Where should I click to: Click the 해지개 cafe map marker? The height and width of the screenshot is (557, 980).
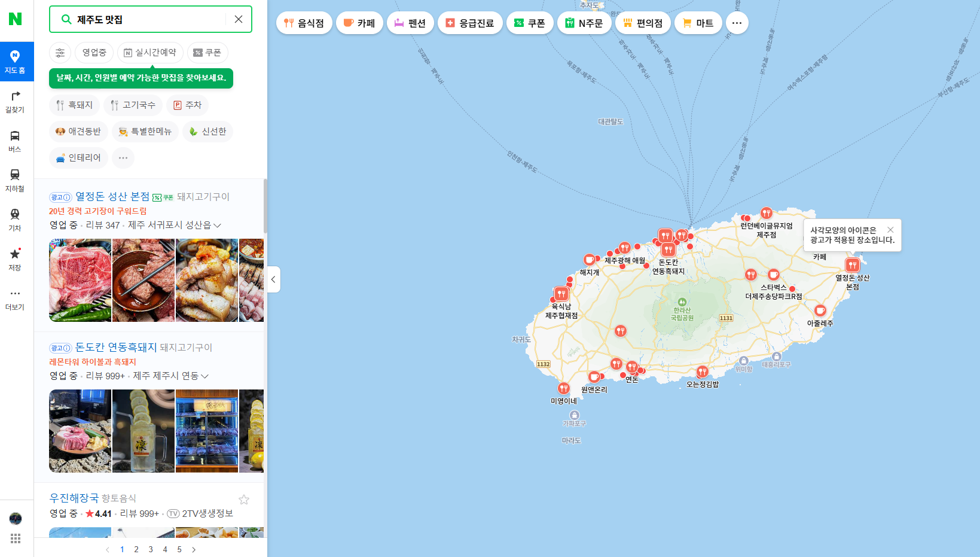point(589,260)
